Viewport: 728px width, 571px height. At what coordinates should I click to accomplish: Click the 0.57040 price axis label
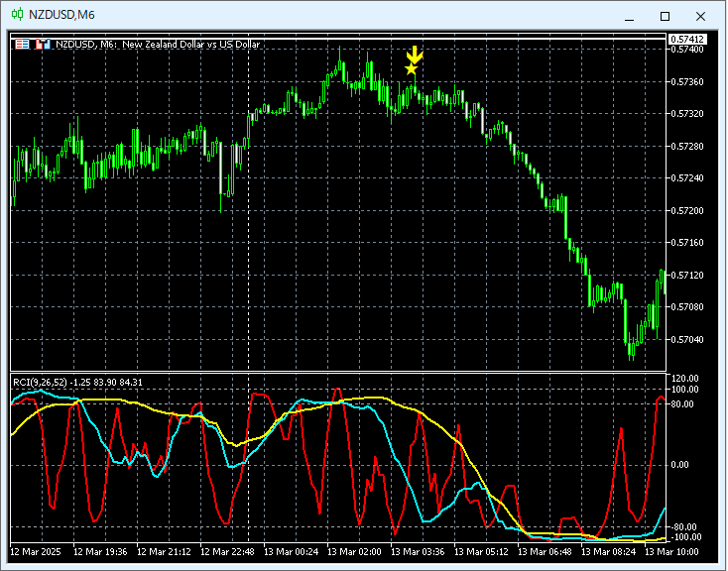[x=687, y=340]
